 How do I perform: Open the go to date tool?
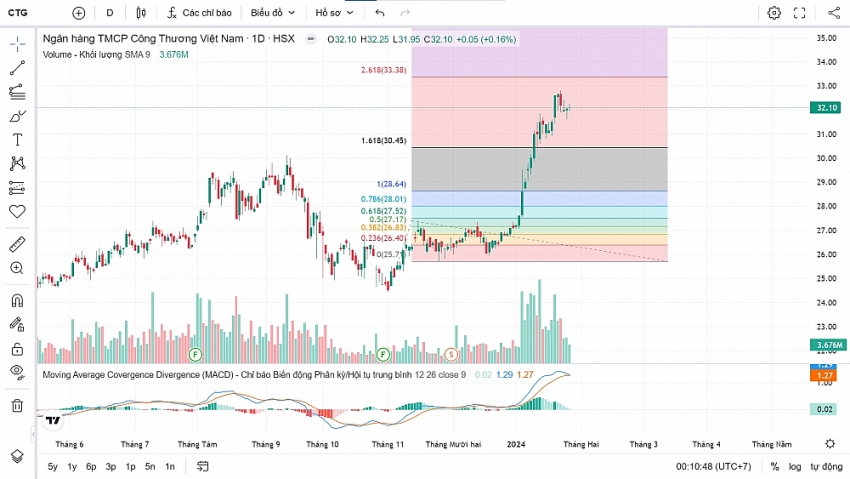point(202,466)
